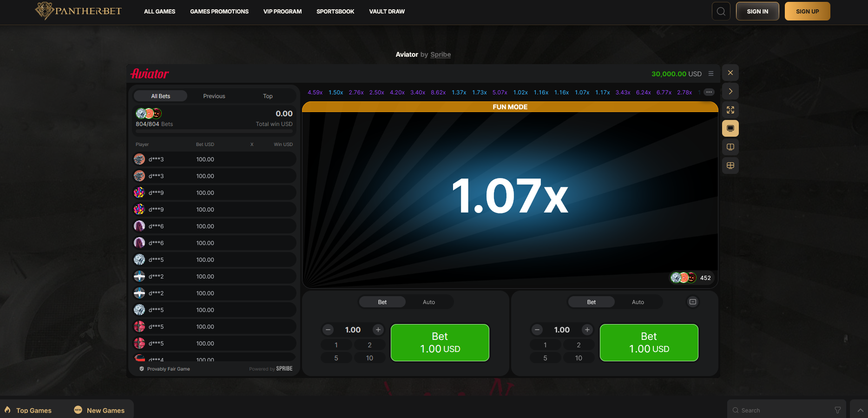Screen dimensions: 868x418
Task: Switch right bet panel to Auto
Action: [638, 302]
